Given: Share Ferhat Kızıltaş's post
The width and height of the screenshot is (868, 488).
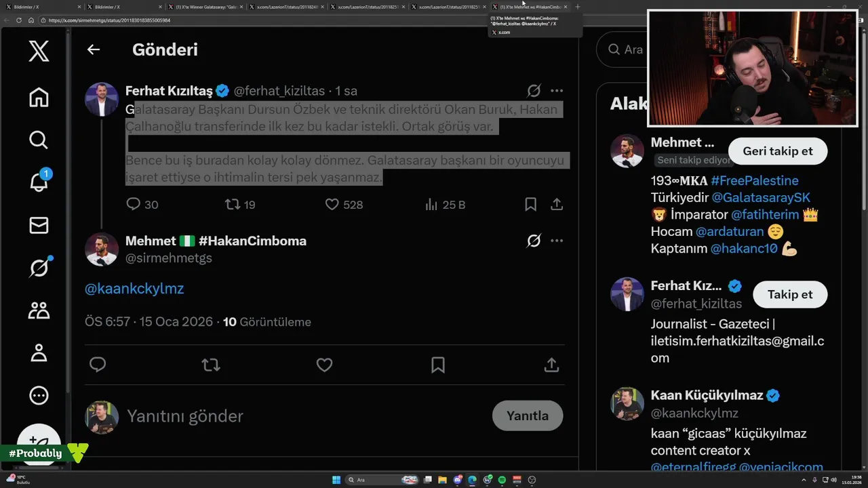Looking at the screenshot, I should click(557, 204).
